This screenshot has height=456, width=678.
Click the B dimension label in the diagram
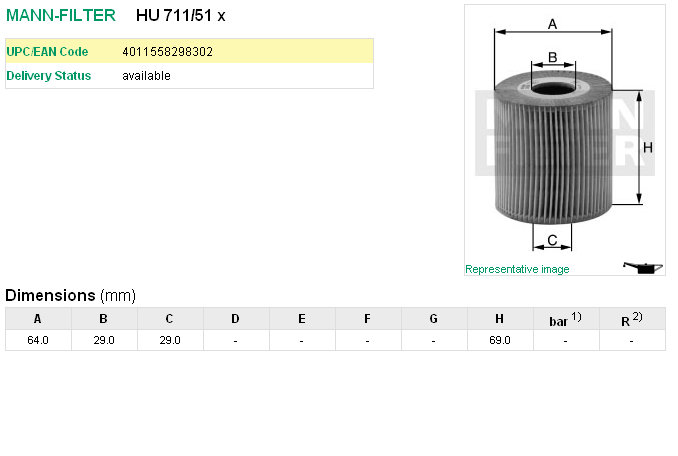[x=553, y=57]
